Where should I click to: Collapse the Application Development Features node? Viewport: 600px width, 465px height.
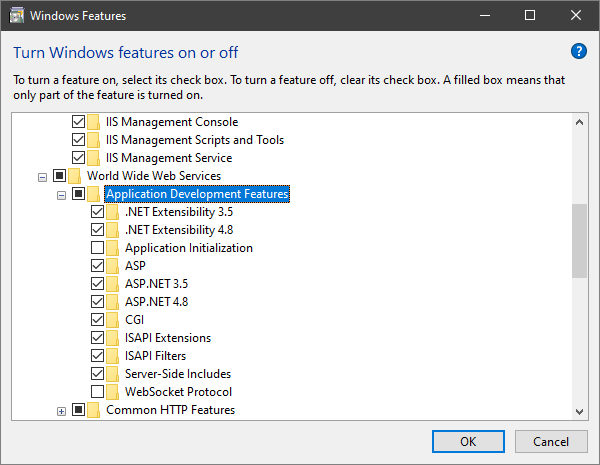coord(61,196)
